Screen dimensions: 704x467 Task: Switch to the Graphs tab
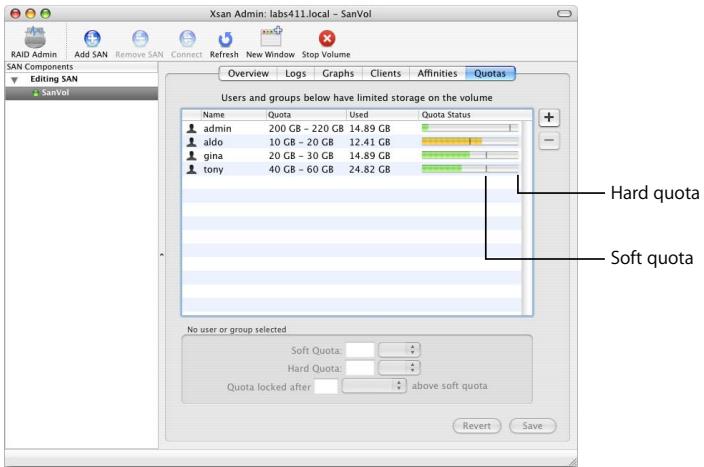point(338,73)
